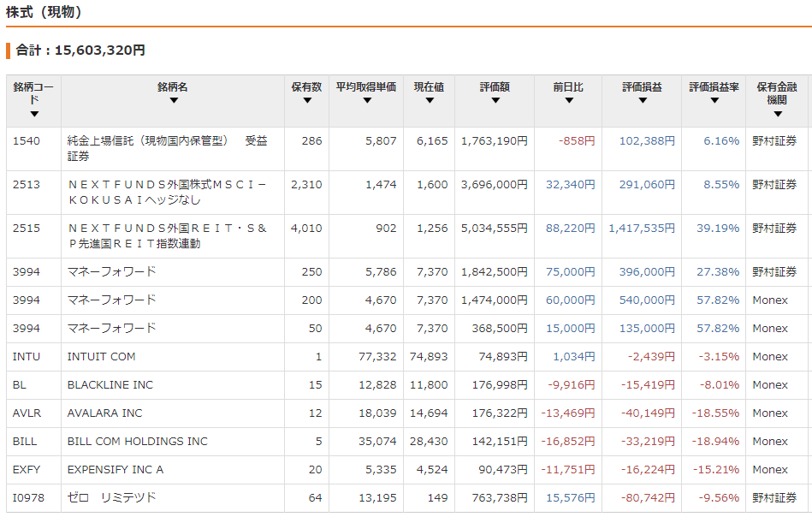Sort by 保有金融機関 column arrow
Screen dimensions: 812x517
778,114
